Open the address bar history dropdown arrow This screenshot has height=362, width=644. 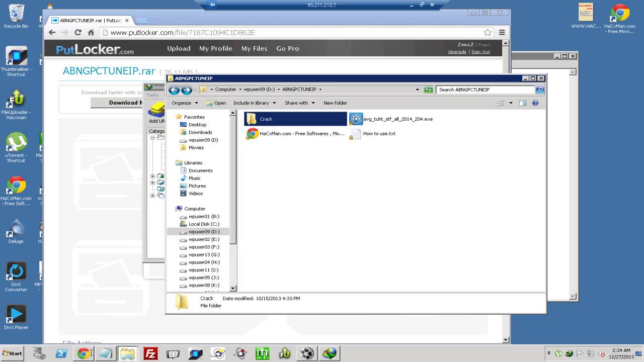(417, 89)
